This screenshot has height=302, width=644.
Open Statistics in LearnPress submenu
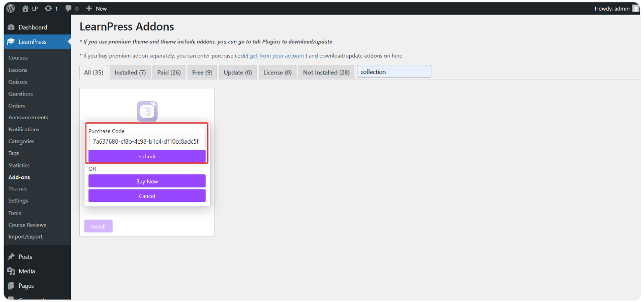pos(19,166)
